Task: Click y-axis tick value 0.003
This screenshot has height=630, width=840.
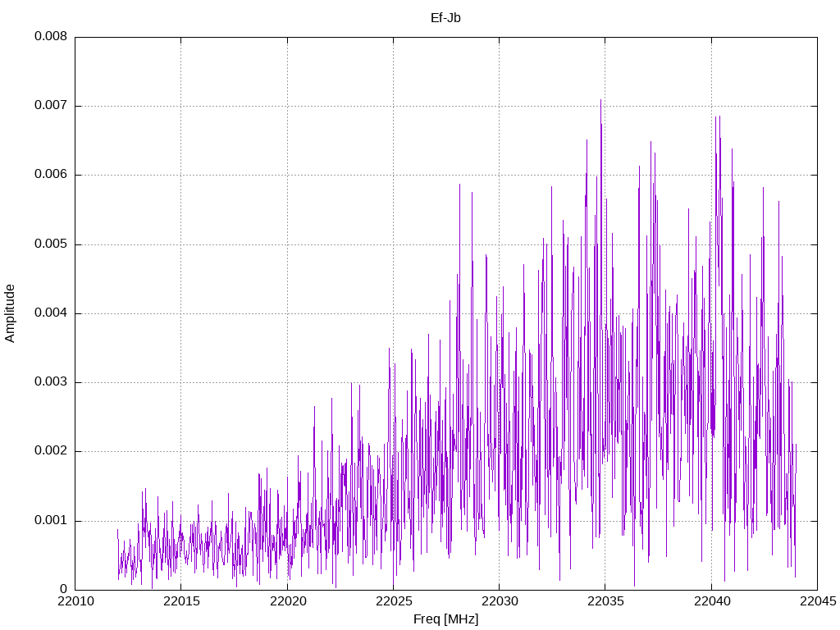Action: click(51, 382)
